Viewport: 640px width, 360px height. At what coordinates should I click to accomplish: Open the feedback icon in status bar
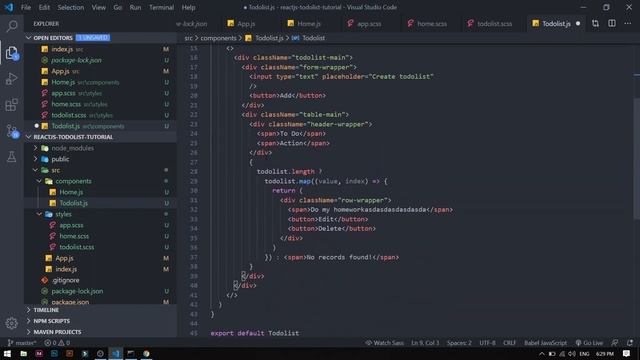[x=615, y=343]
